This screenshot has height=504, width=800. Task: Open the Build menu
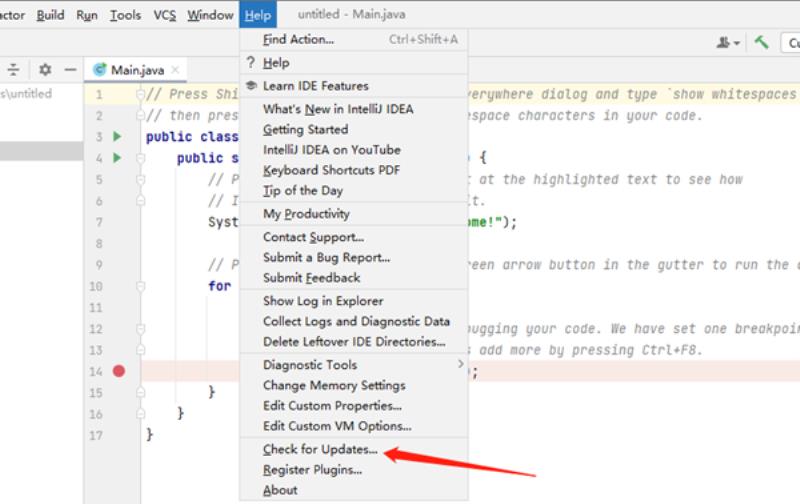[x=51, y=15]
